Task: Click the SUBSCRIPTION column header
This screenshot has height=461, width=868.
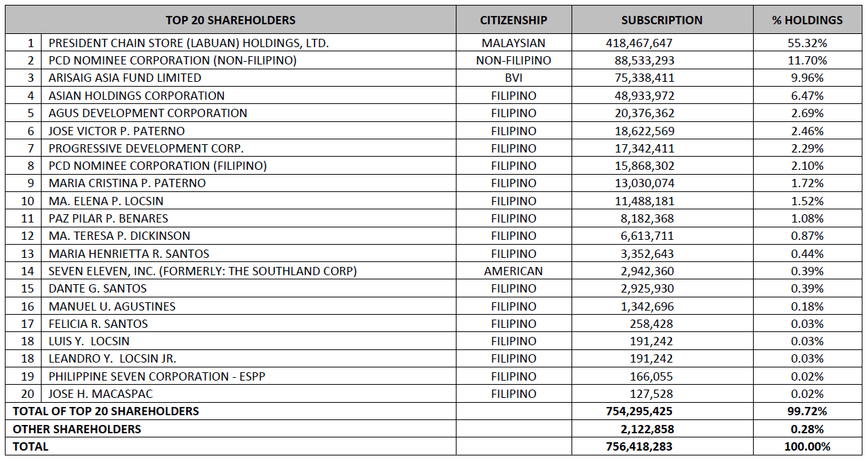Action: (662, 20)
